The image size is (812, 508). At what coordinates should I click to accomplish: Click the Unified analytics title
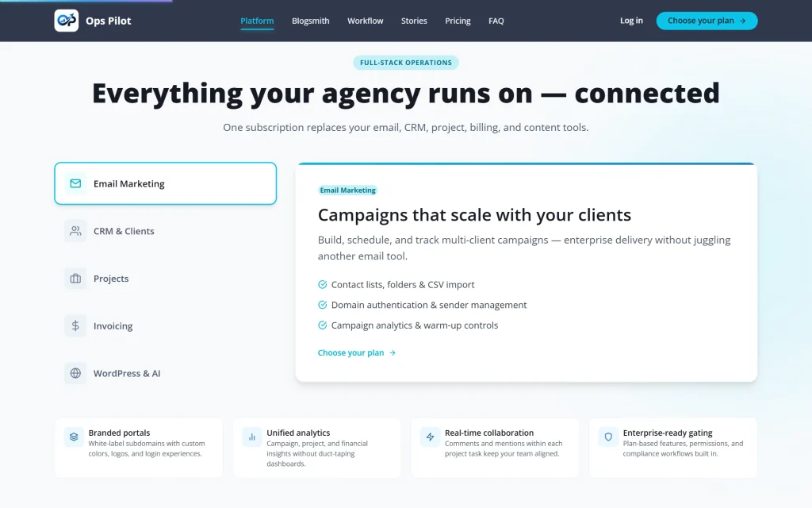click(298, 433)
